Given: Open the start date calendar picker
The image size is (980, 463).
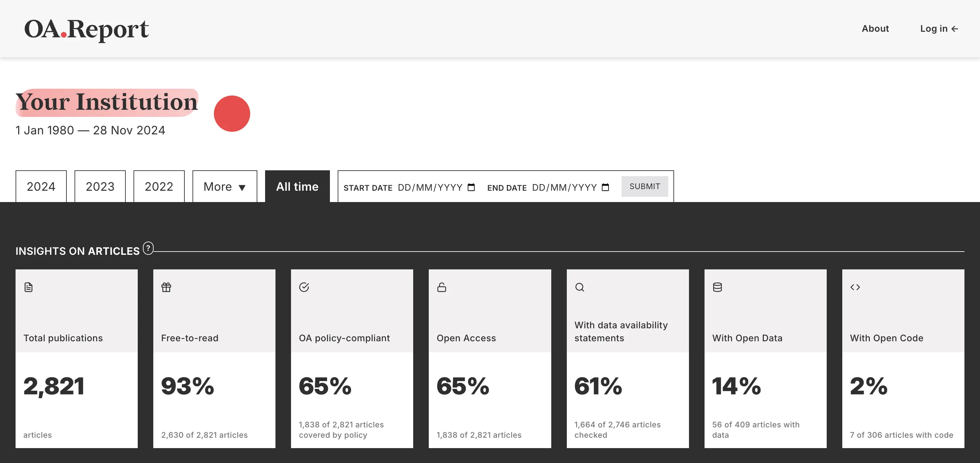Looking at the screenshot, I should pyautogui.click(x=471, y=187).
